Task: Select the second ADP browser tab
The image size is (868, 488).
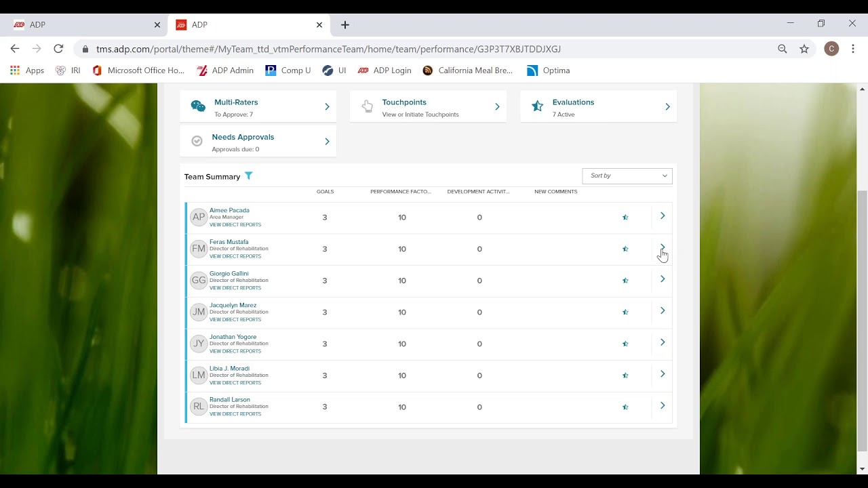Action: pos(250,24)
